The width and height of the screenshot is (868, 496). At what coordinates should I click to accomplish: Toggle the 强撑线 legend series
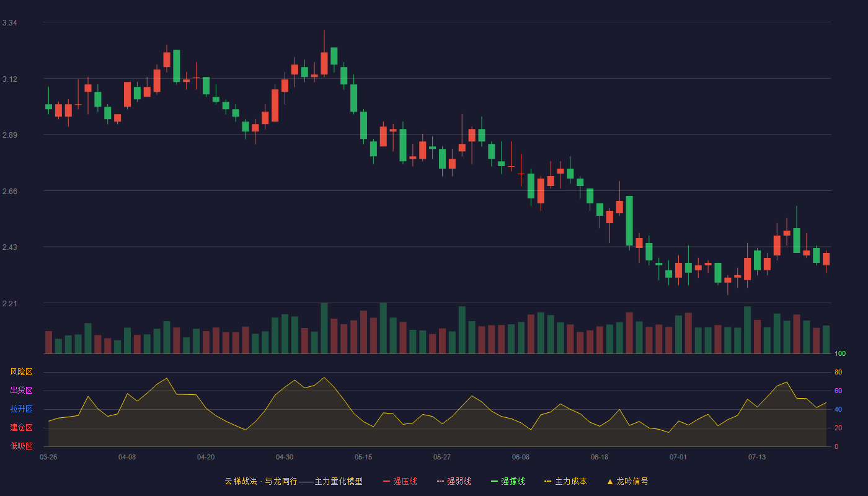point(508,481)
